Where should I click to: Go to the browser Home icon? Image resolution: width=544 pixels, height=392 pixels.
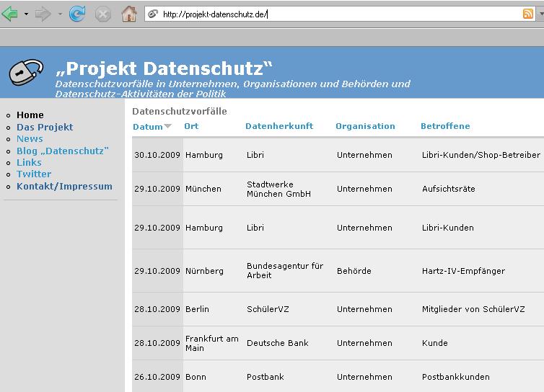pyautogui.click(x=129, y=14)
